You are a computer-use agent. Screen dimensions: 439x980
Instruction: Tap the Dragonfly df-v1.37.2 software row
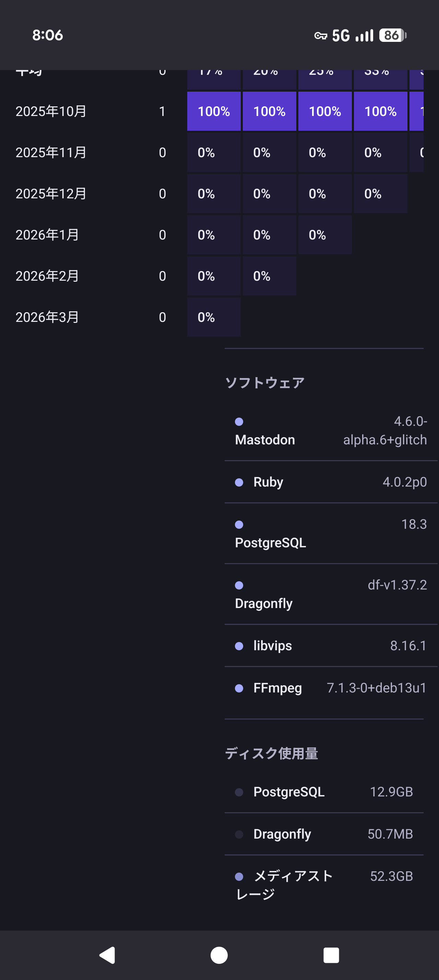(x=331, y=594)
